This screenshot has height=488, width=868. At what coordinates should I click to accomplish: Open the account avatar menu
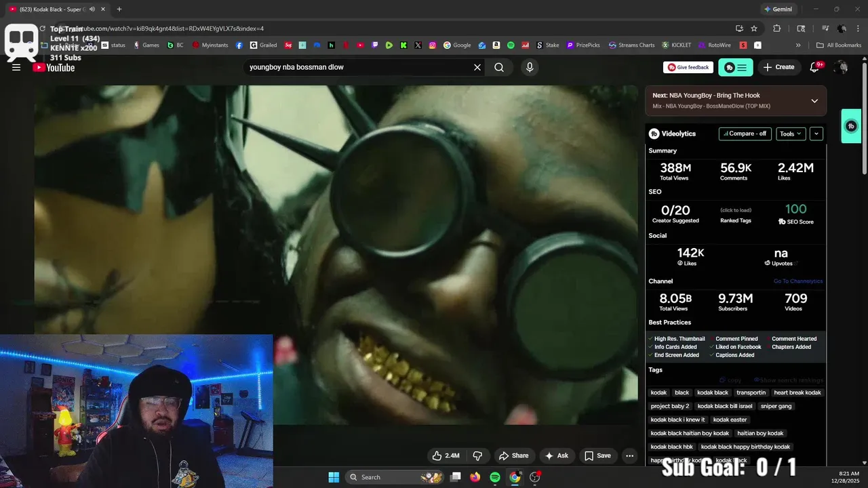(842, 67)
